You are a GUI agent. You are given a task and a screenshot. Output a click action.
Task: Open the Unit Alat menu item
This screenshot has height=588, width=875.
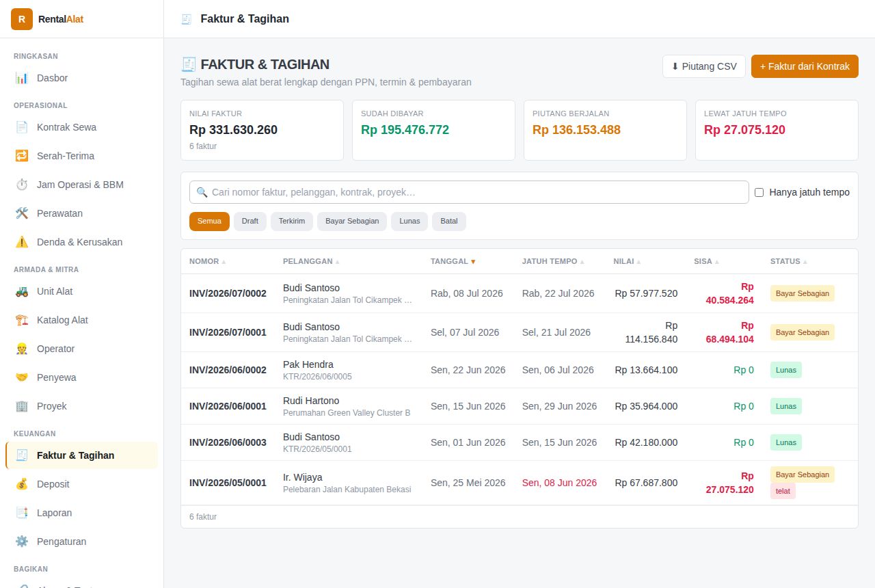click(x=81, y=291)
